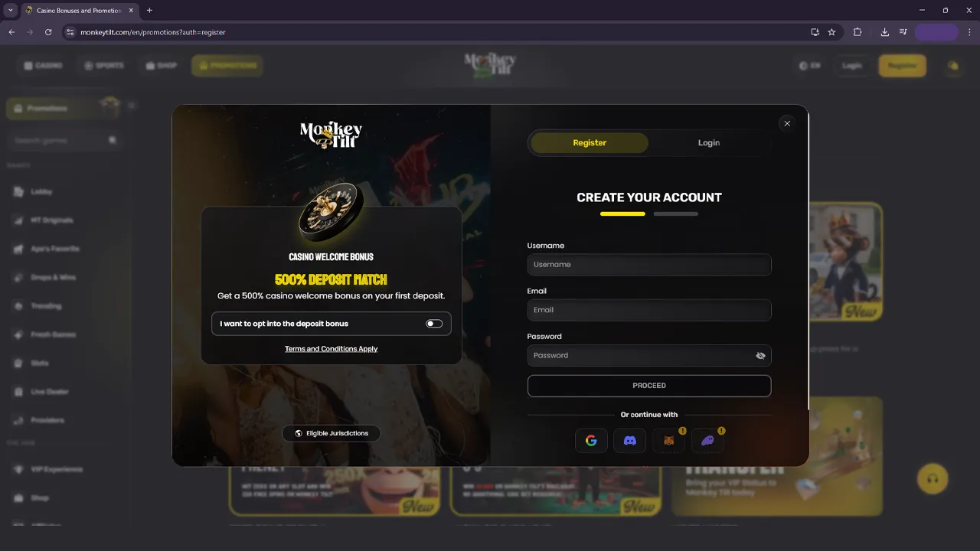Open Chrome downloads icon
The image size is (980, 551).
point(884,32)
